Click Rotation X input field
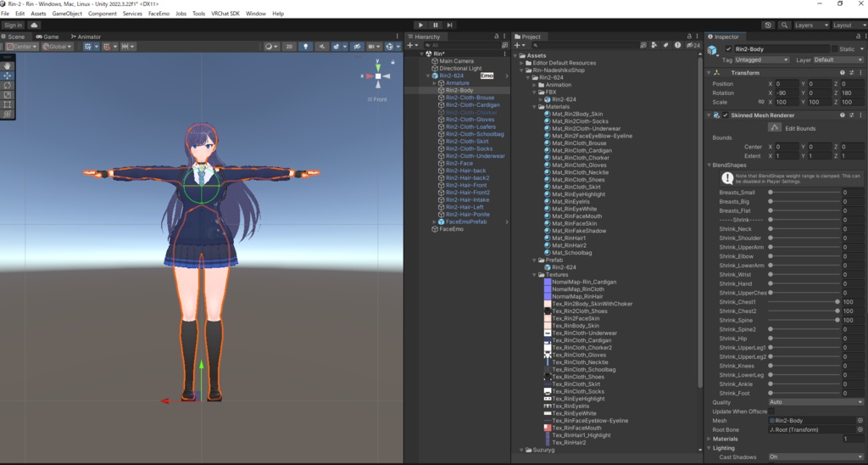 pyautogui.click(x=786, y=93)
